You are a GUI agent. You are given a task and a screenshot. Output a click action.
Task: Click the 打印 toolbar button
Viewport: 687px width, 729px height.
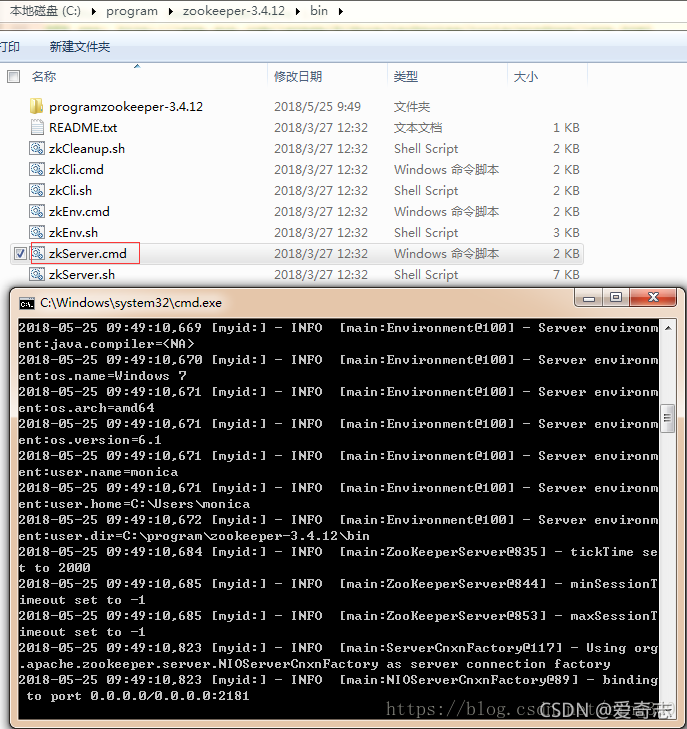(10, 46)
